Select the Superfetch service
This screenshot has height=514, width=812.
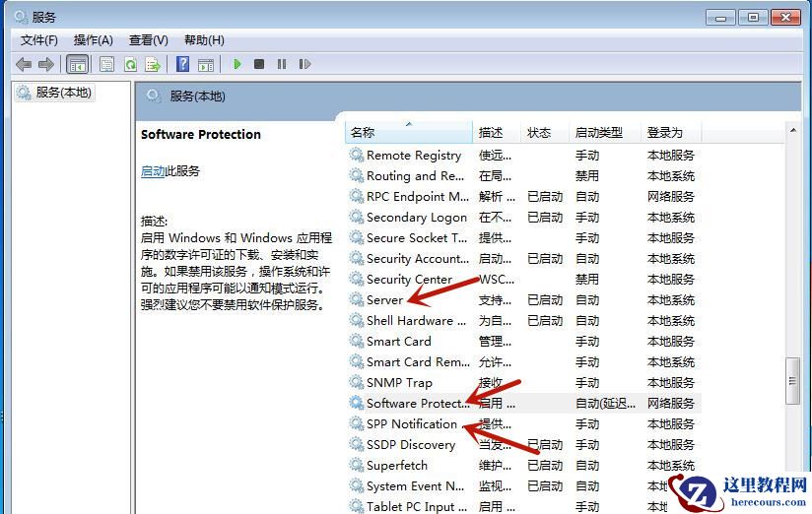[x=397, y=466]
